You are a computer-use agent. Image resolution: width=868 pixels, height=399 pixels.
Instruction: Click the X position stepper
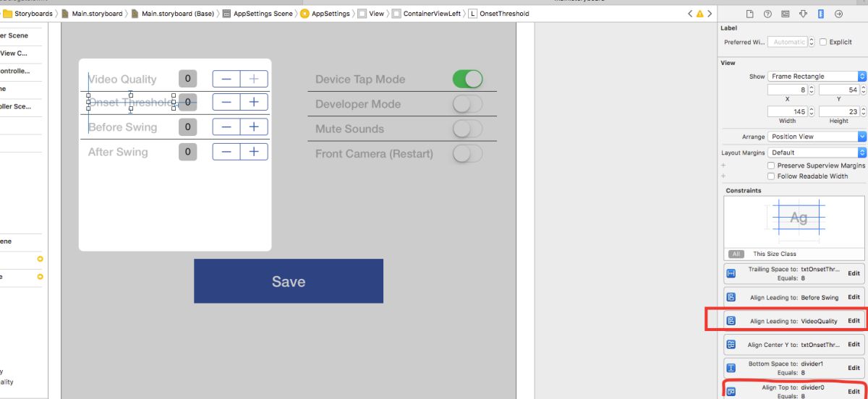(x=811, y=90)
